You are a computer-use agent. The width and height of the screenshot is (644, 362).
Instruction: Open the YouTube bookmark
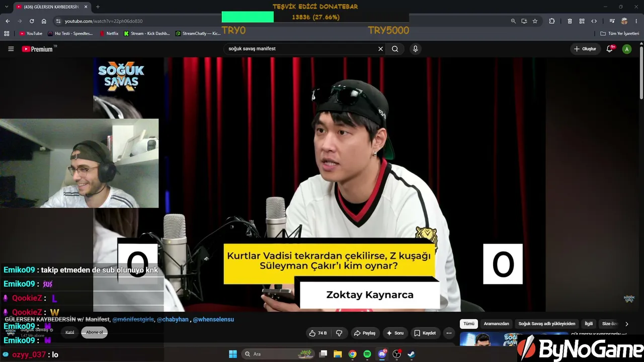31,34
